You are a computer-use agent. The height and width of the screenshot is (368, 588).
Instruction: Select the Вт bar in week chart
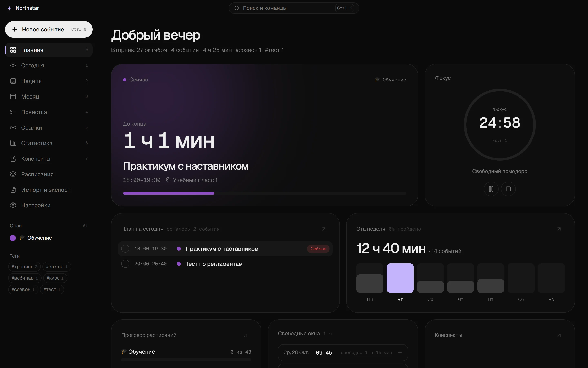click(x=400, y=278)
